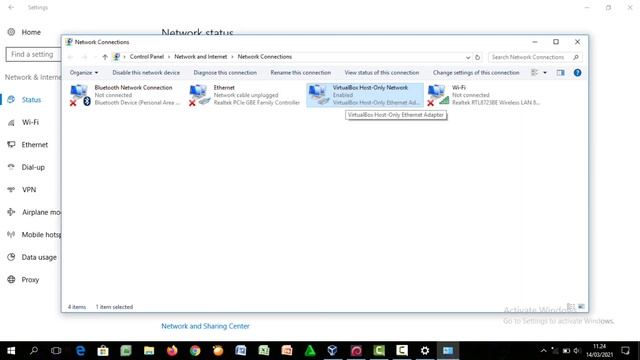The height and width of the screenshot is (360, 640).
Task: Open Control Panel breadcrumb
Action: pyautogui.click(x=147, y=57)
